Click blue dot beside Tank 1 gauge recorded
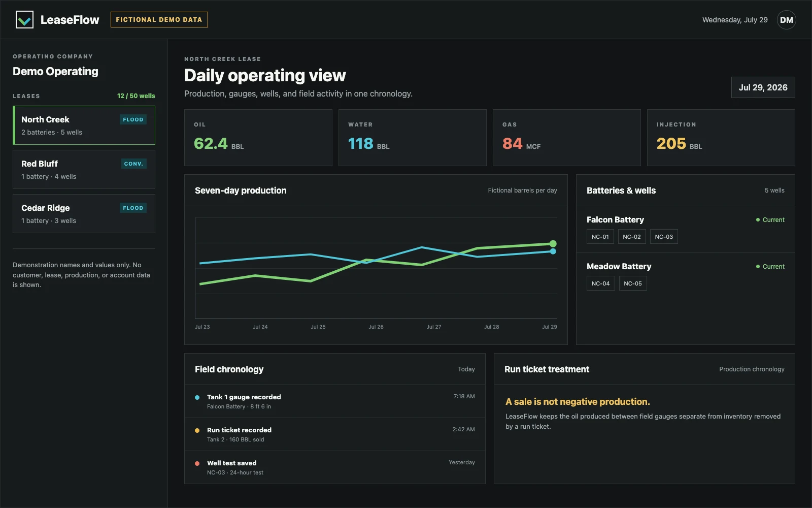The width and height of the screenshot is (812, 508). [197, 397]
